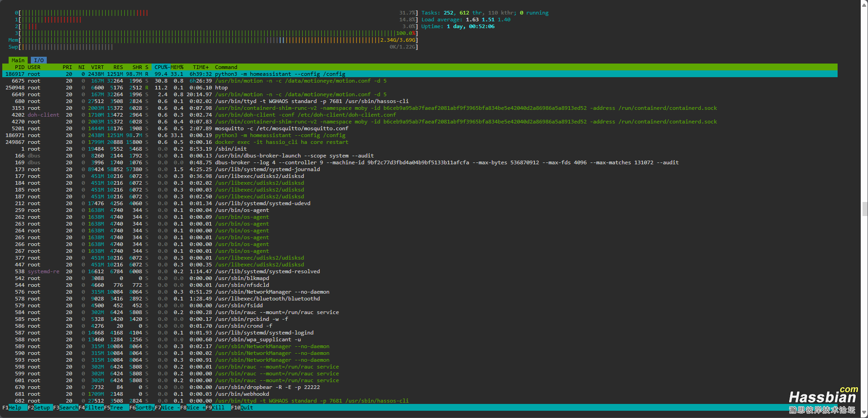
Task: Select rauc service process PID 584
Action: click(420, 312)
